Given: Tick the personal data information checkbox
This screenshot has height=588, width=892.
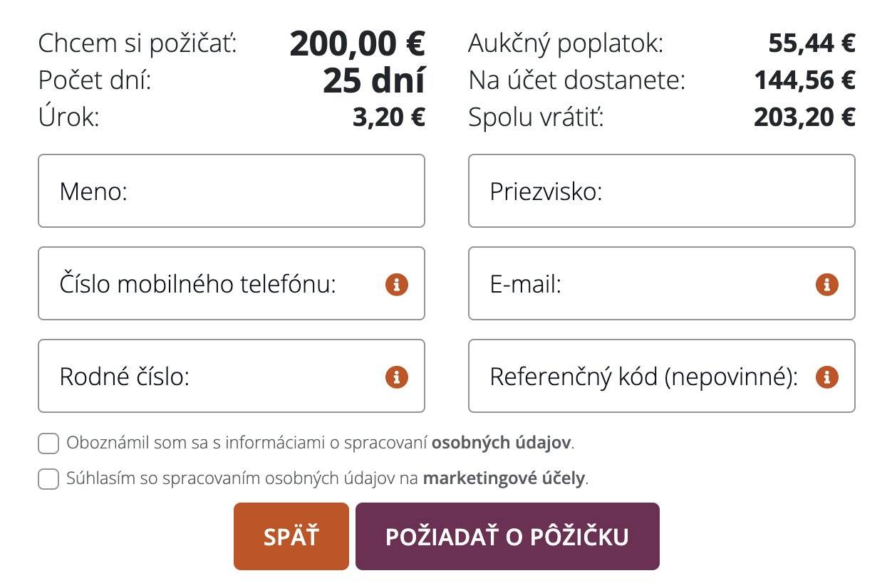Looking at the screenshot, I should (x=48, y=443).
